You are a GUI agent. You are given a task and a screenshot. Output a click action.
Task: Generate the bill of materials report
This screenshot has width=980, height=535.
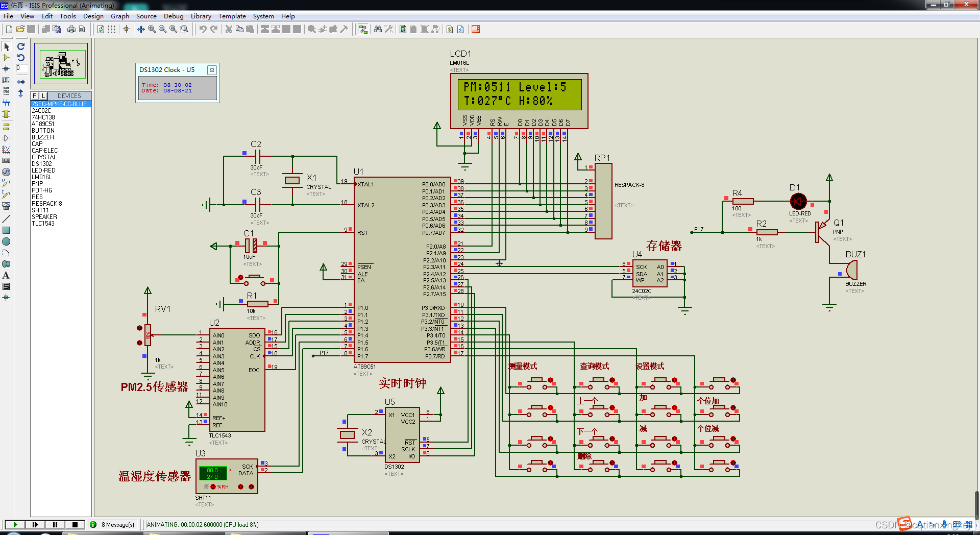pyautogui.click(x=449, y=29)
